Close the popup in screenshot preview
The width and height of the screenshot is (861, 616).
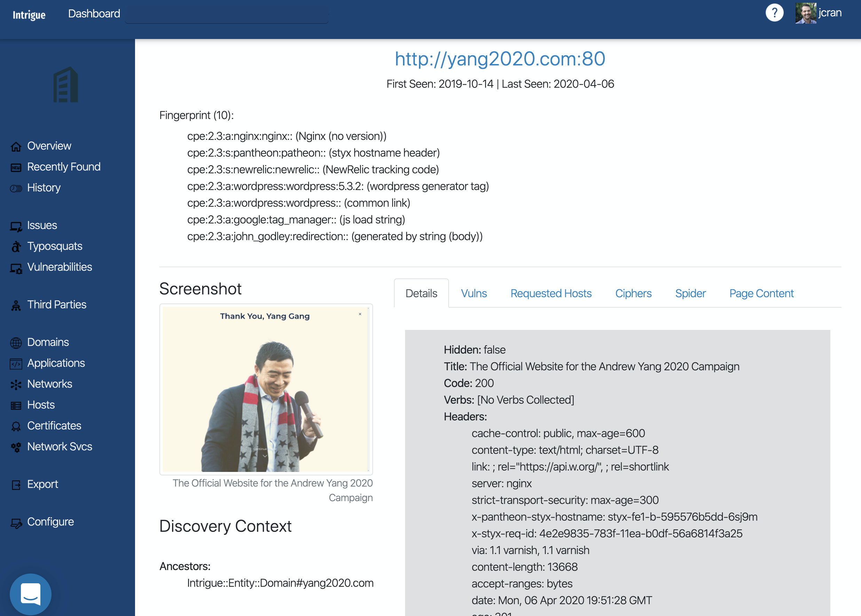[x=360, y=314]
